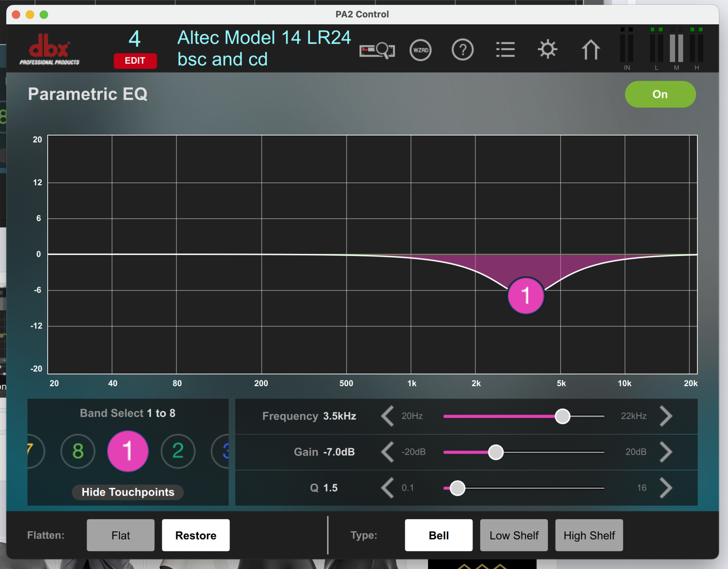This screenshot has width=728, height=569.
Task: Click preset number 4
Action: 135,39
